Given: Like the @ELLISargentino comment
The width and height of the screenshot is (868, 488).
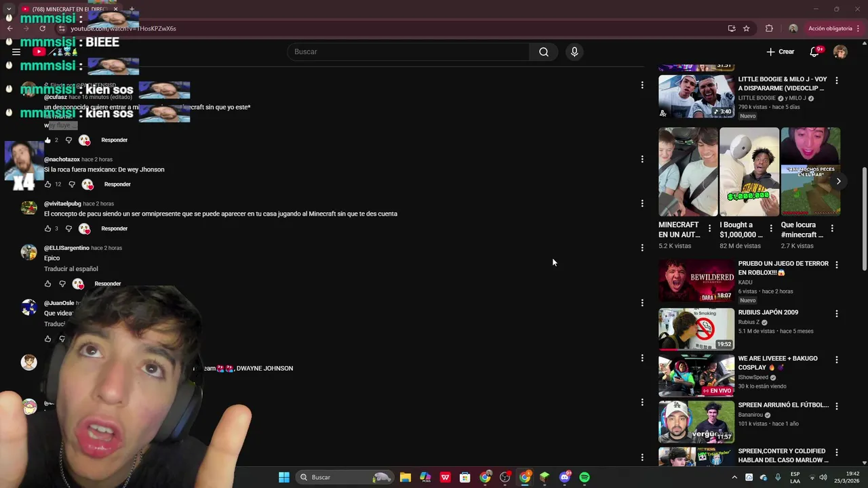Looking at the screenshot, I should [47, 284].
